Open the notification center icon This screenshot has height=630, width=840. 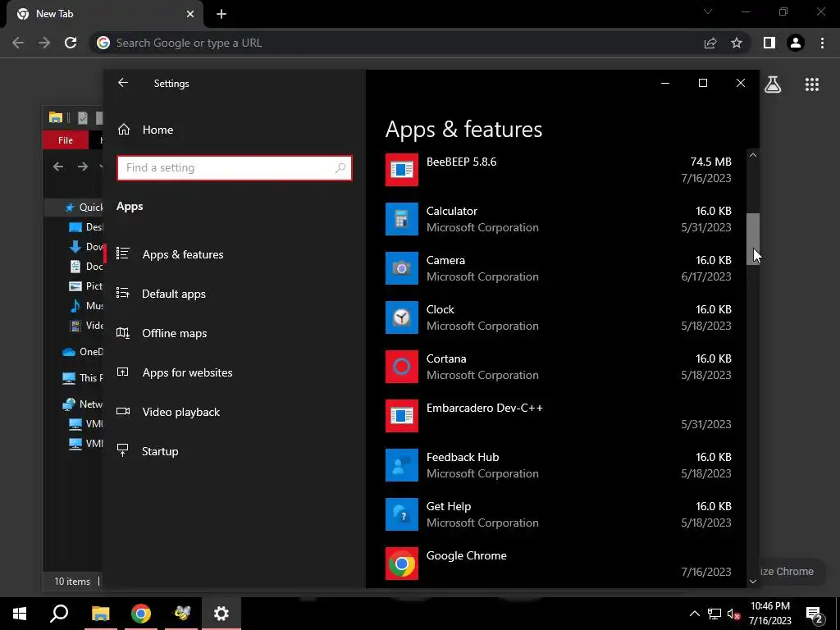coord(815,614)
